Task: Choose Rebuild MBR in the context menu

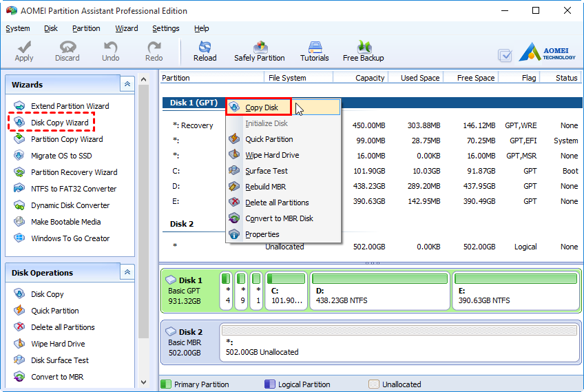Action: click(283, 187)
